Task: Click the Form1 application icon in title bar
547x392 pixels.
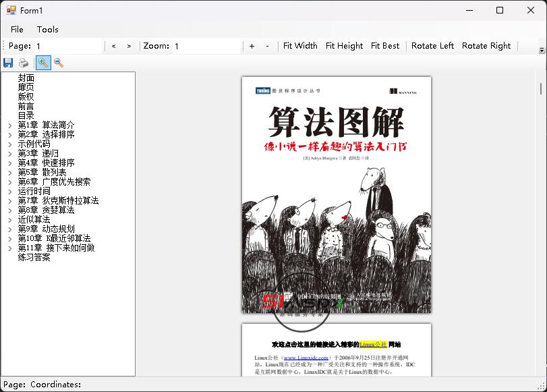Action: [x=11, y=11]
